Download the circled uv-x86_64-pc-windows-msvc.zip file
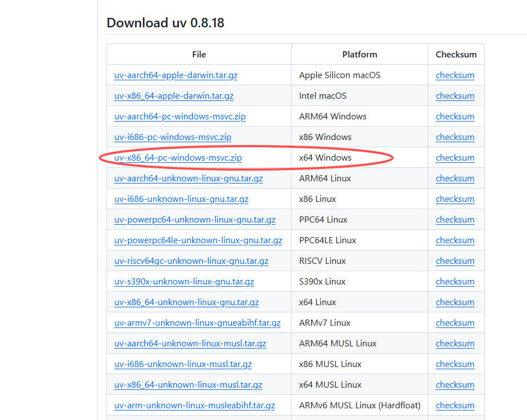 point(178,158)
